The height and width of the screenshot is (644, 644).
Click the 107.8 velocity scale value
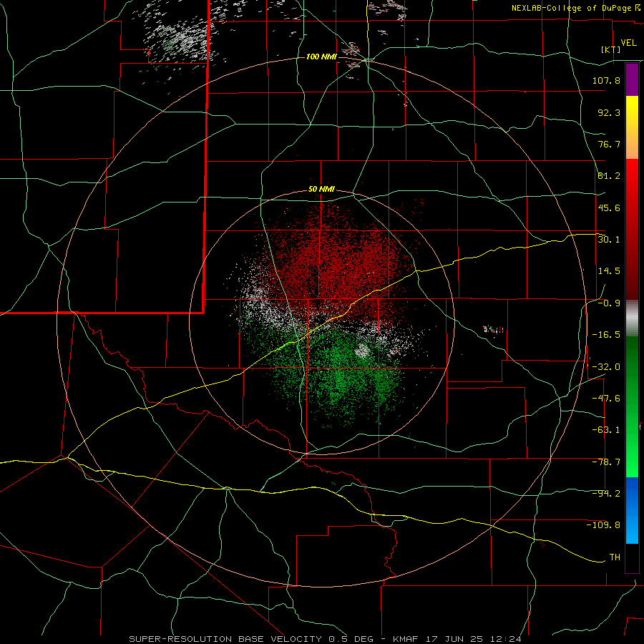[x=606, y=80]
